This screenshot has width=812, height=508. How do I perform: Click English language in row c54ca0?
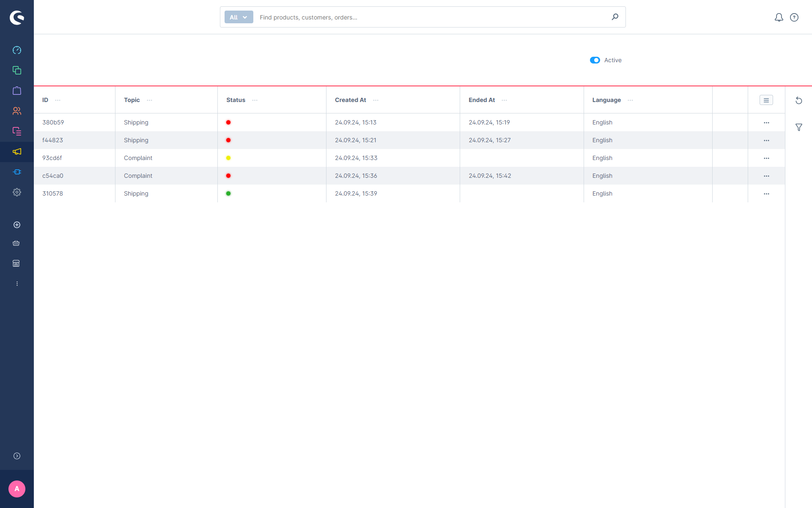click(602, 176)
